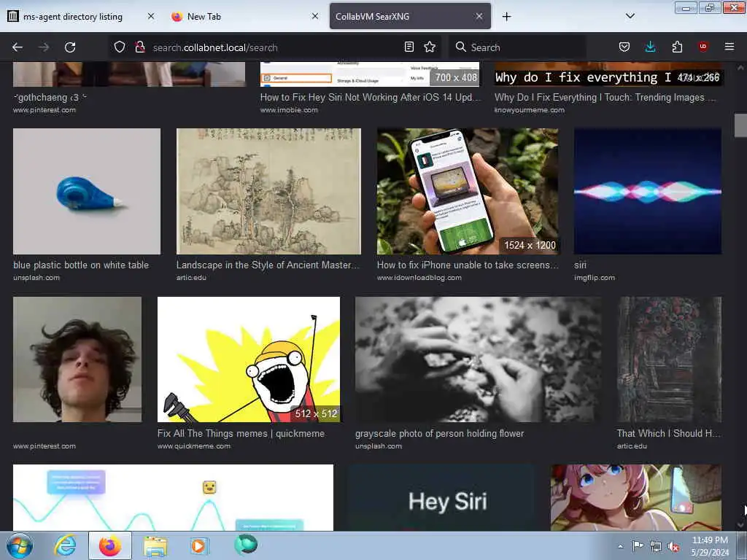Click 'grayscale photo of person holding flower' title

pos(439,433)
